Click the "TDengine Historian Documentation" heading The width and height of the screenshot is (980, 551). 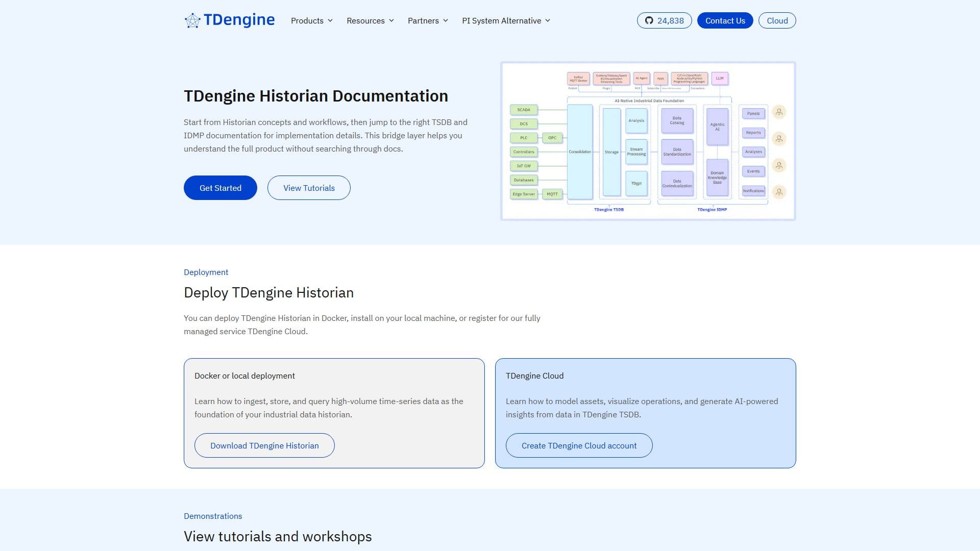pos(316,96)
